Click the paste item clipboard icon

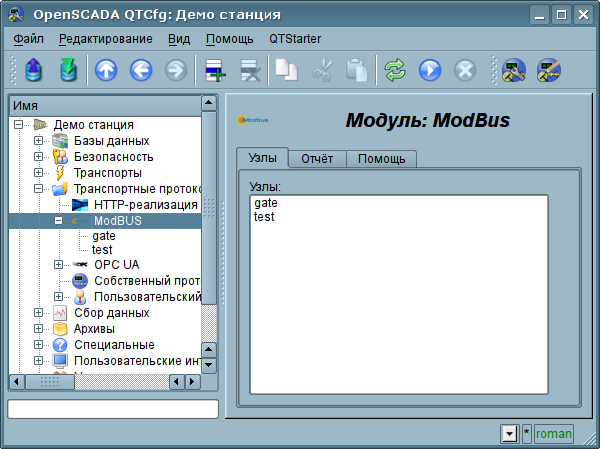click(357, 70)
